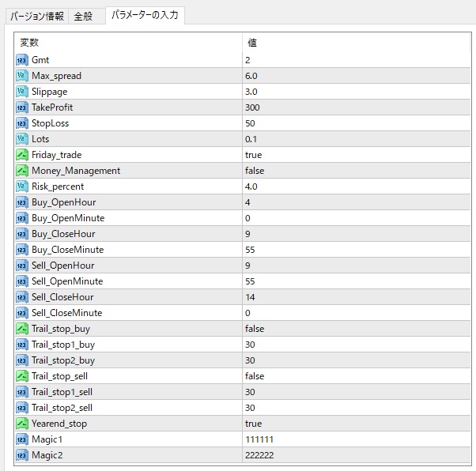Image resolution: width=476 pixels, height=471 pixels.
Task: Click the double-type icon beside Slippage
Action: pos(22,92)
